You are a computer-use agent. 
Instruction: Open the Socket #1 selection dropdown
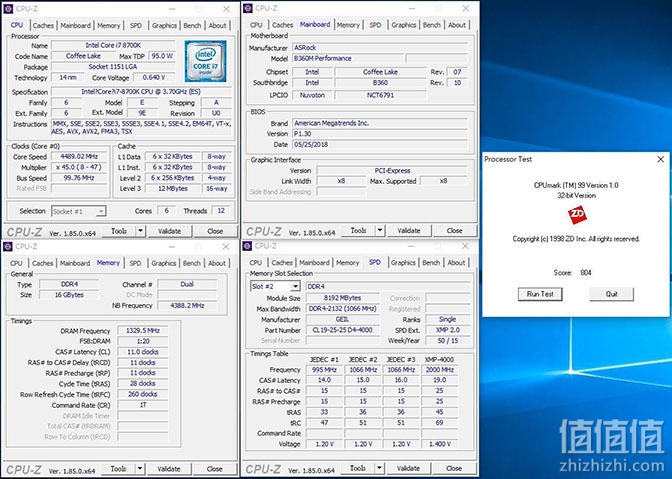click(x=101, y=211)
